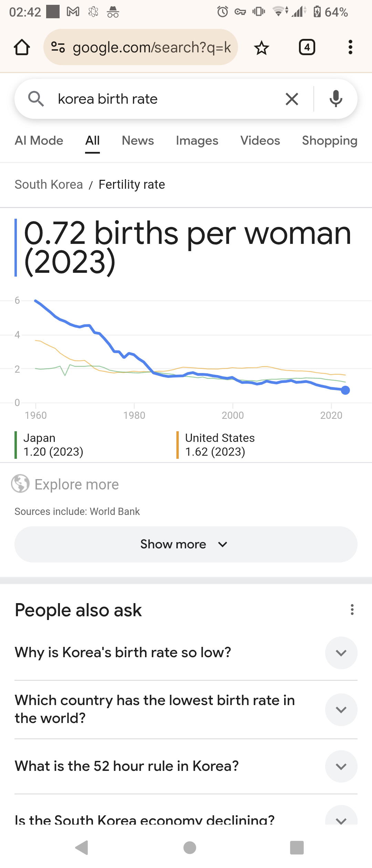
Task: Expand the Show more chart section
Action: (x=185, y=544)
